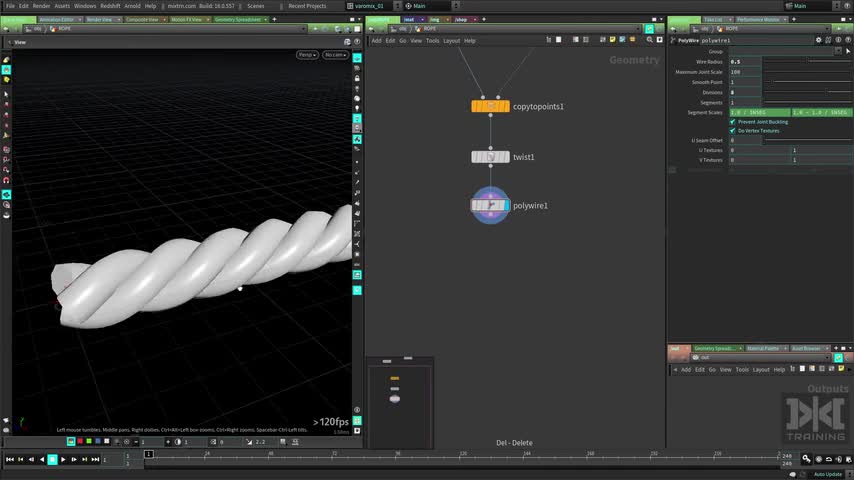Open the Redshift menu

point(110,6)
